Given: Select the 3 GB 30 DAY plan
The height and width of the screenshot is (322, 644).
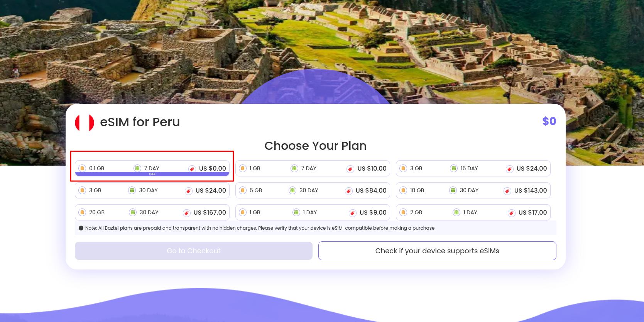Looking at the screenshot, I should (152, 190).
